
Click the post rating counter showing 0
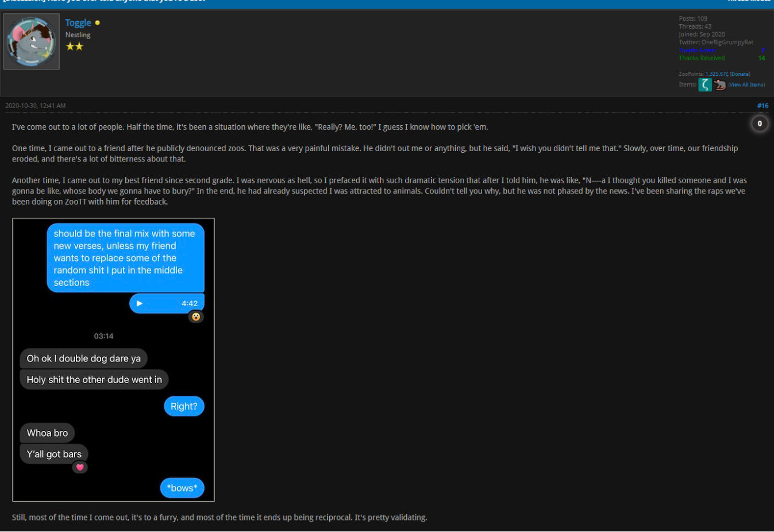pyautogui.click(x=760, y=124)
